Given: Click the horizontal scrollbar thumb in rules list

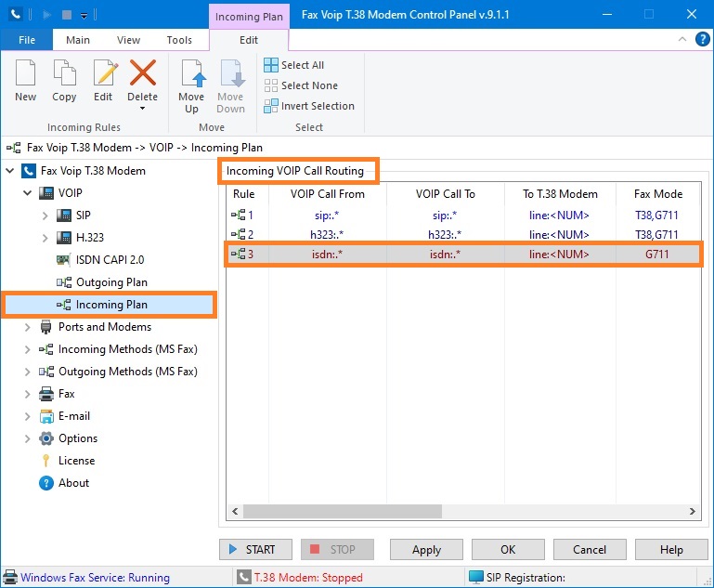Looking at the screenshot, I should tap(343, 511).
